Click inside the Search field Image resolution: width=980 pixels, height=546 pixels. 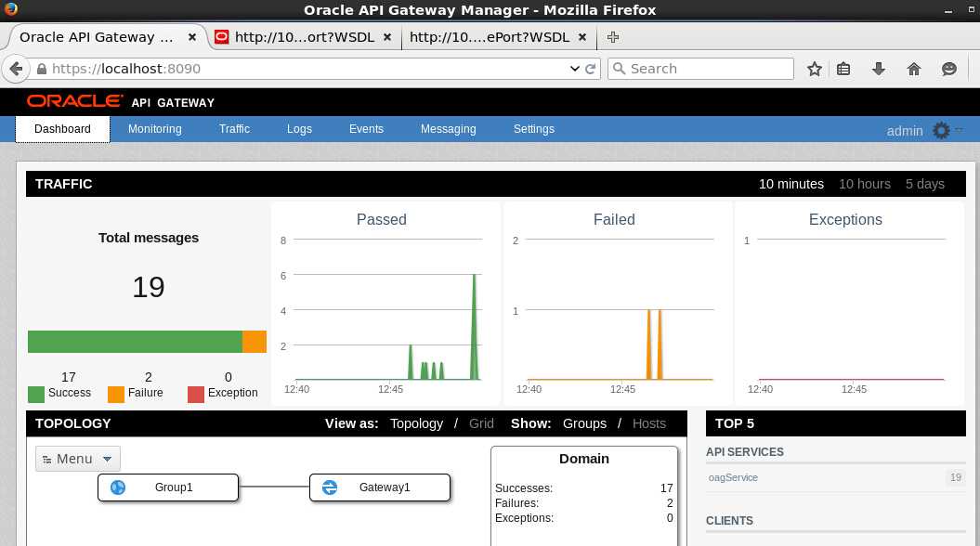click(x=700, y=69)
